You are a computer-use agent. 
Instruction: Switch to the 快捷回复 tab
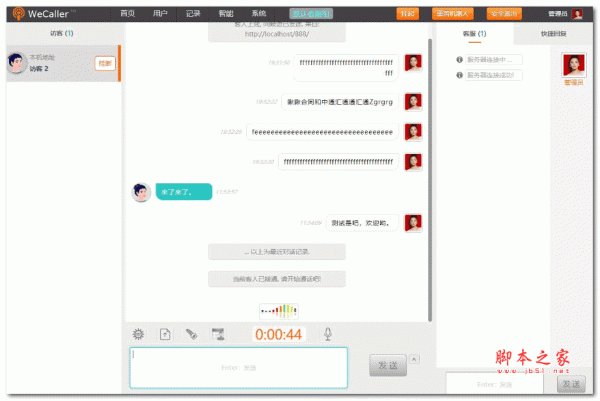coord(553,34)
